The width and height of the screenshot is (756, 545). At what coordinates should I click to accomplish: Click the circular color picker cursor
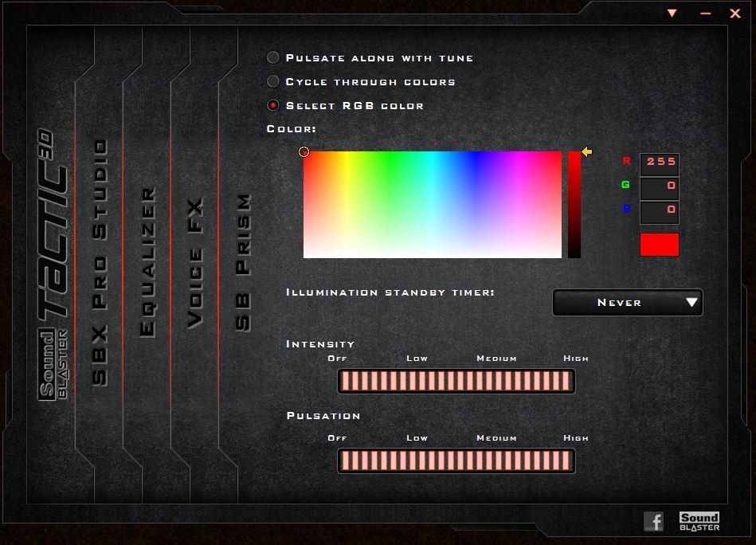[304, 152]
